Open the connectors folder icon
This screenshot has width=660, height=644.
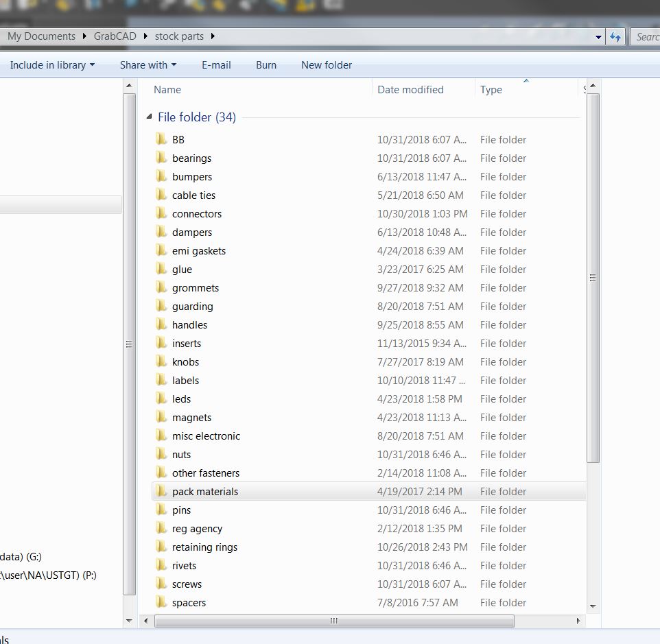click(x=162, y=213)
